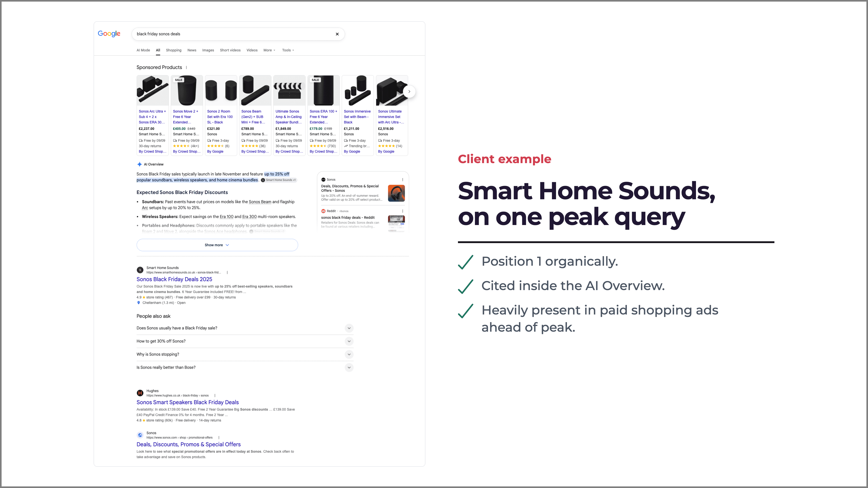Open Sonos ERA 100 + Free 6 Year ad
Image resolution: width=868 pixels, height=488 pixels.
pyautogui.click(x=323, y=117)
